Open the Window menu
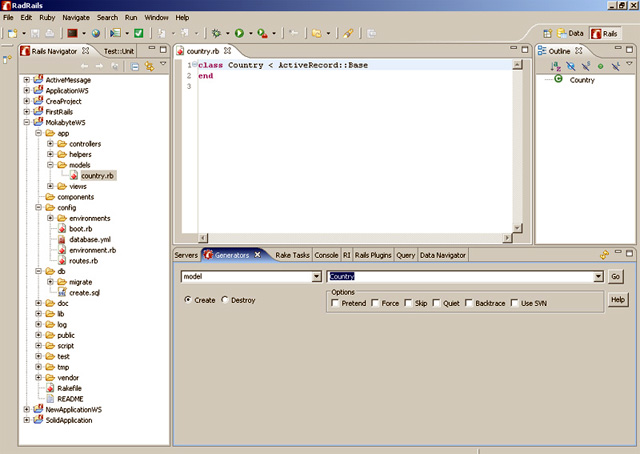Viewport: 640px width, 454px height. [x=156, y=18]
